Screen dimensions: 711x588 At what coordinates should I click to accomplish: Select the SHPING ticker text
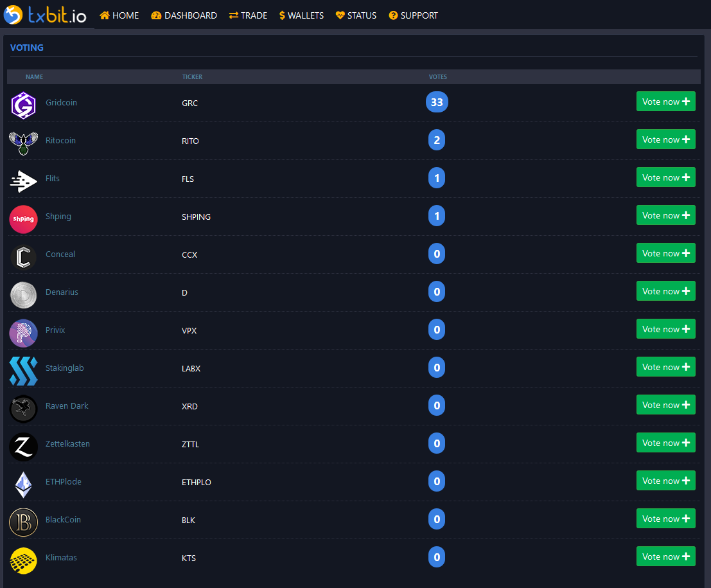click(197, 217)
